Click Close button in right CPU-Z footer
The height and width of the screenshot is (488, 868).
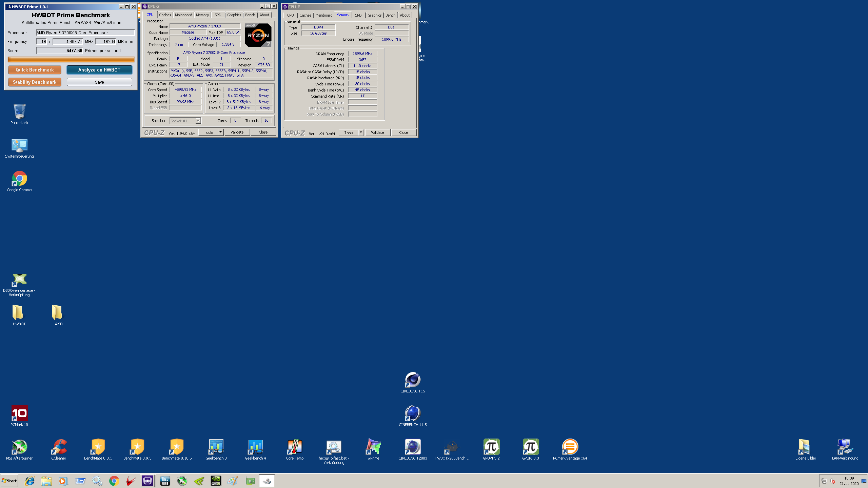click(x=403, y=133)
